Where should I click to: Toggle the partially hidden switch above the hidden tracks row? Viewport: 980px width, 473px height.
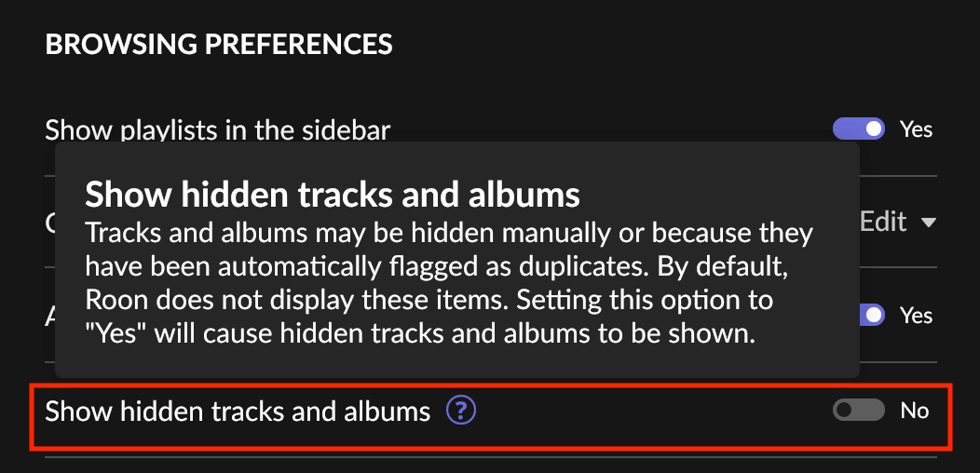(x=873, y=315)
